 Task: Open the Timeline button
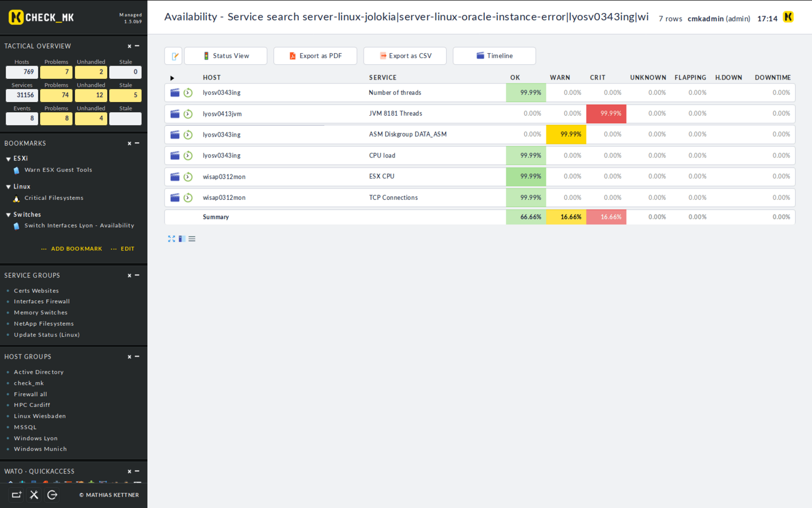(495, 56)
